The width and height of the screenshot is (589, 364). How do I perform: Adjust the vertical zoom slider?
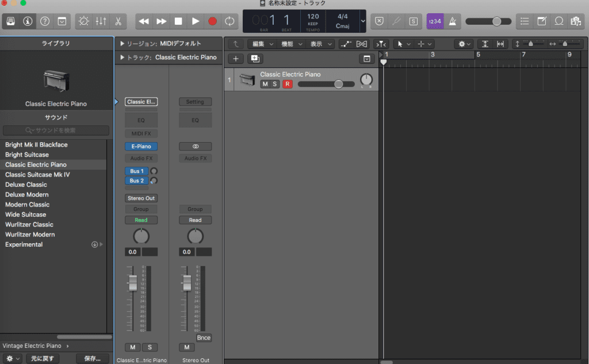[530, 44]
